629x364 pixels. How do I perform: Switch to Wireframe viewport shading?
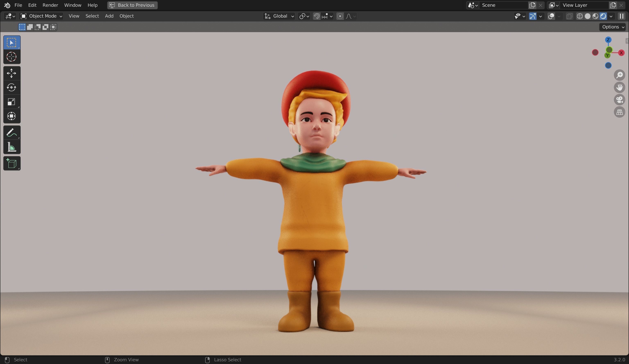coord(580,16)
